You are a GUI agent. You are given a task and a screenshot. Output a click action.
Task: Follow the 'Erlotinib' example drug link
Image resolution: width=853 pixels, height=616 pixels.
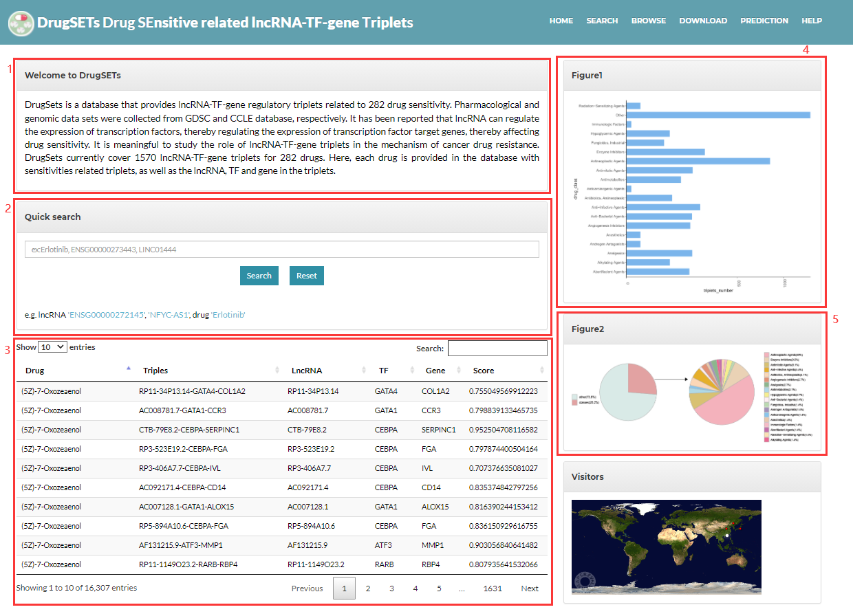(x=228, y=315)
